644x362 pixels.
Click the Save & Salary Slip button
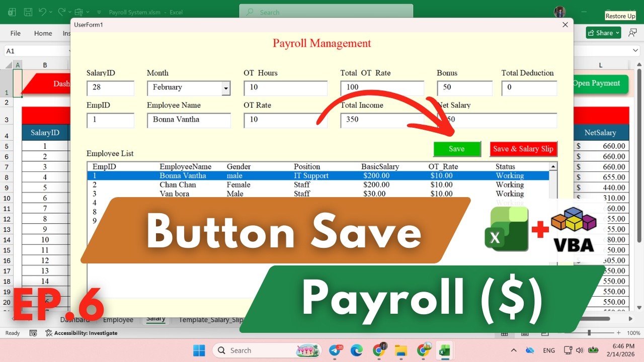click(523, 149)
